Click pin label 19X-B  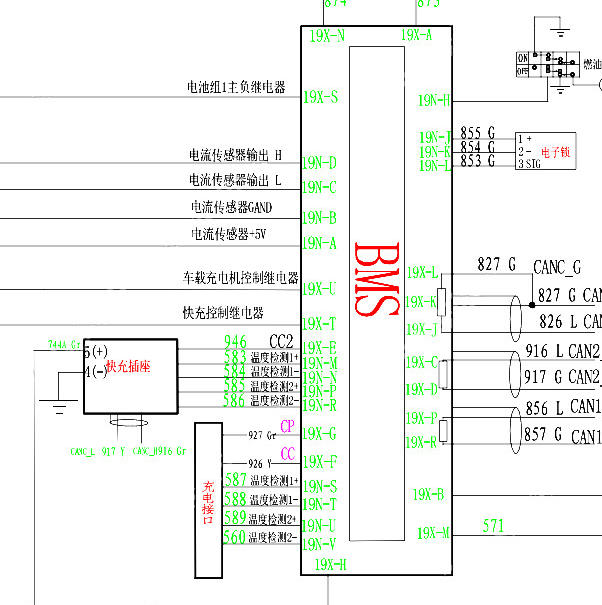pos(428,494)
